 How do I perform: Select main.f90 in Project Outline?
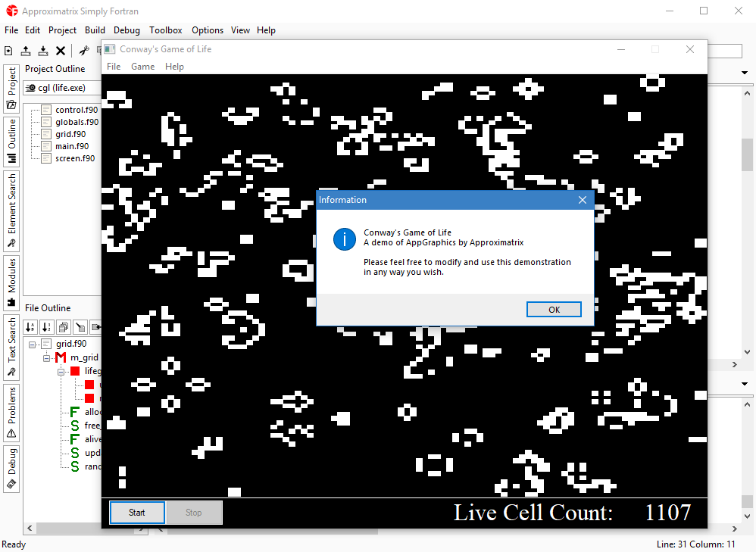coord(72,146)
